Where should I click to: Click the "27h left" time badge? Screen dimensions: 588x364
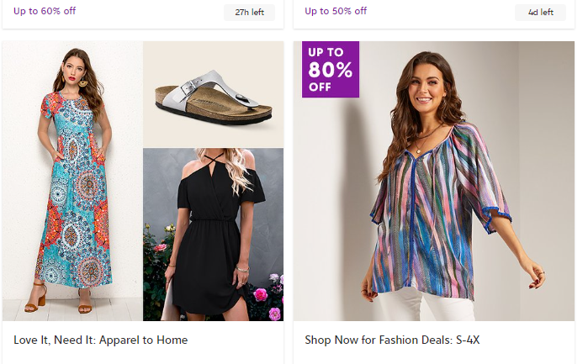click(249, 13)
